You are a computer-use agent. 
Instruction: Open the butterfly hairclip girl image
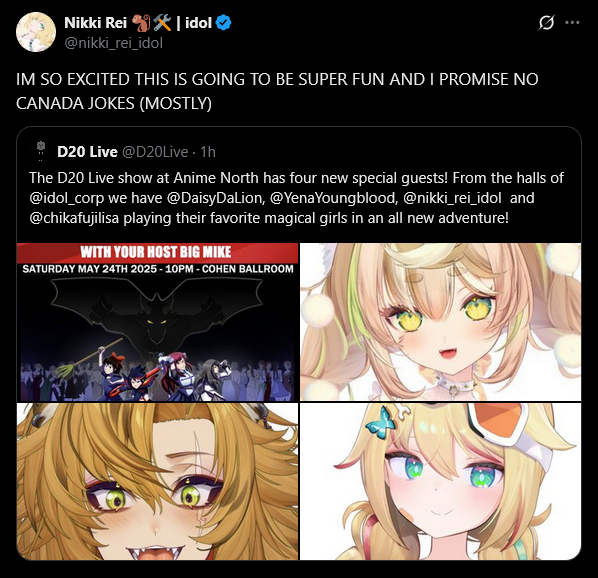440,482
